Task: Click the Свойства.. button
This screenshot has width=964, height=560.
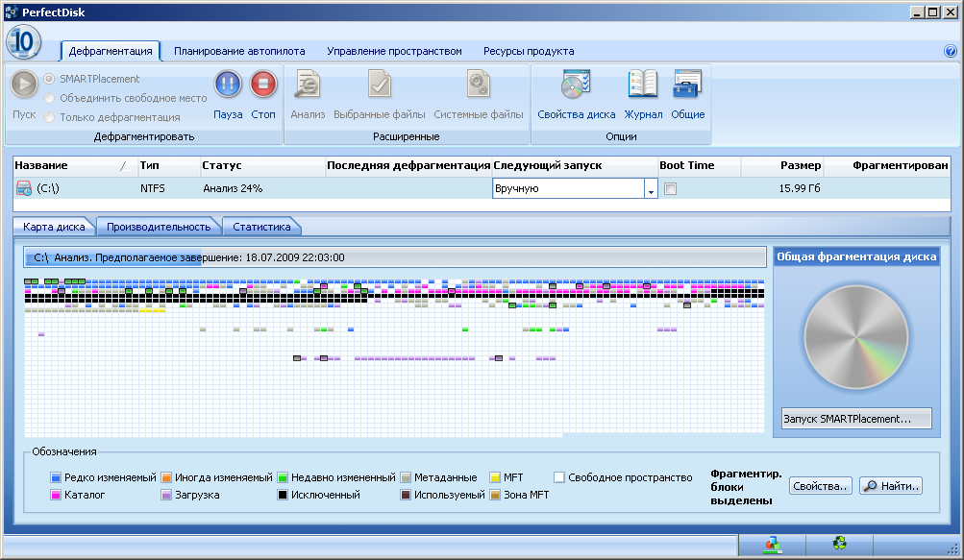Action: [x=821, y=486]
